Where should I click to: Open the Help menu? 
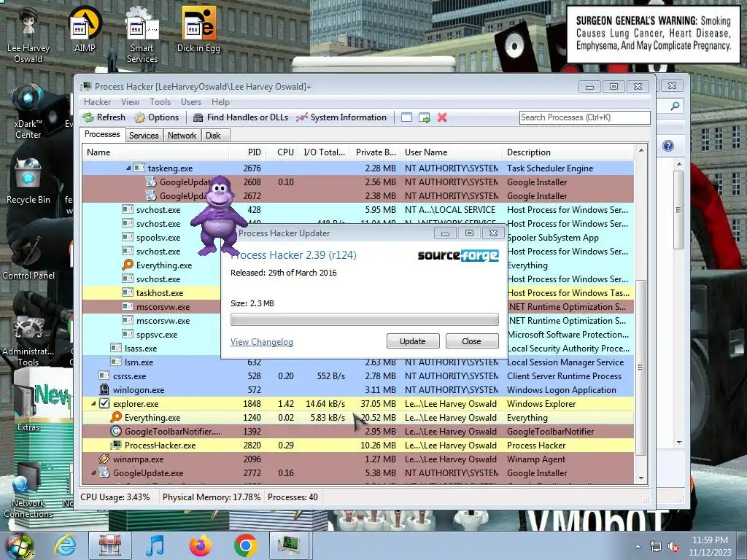220,102
